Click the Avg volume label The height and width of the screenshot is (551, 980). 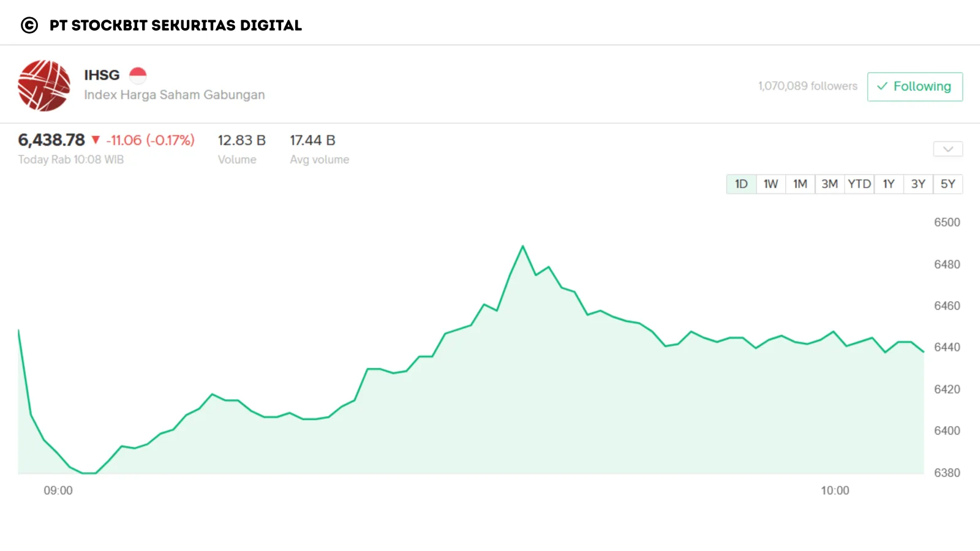coord(320,160)
